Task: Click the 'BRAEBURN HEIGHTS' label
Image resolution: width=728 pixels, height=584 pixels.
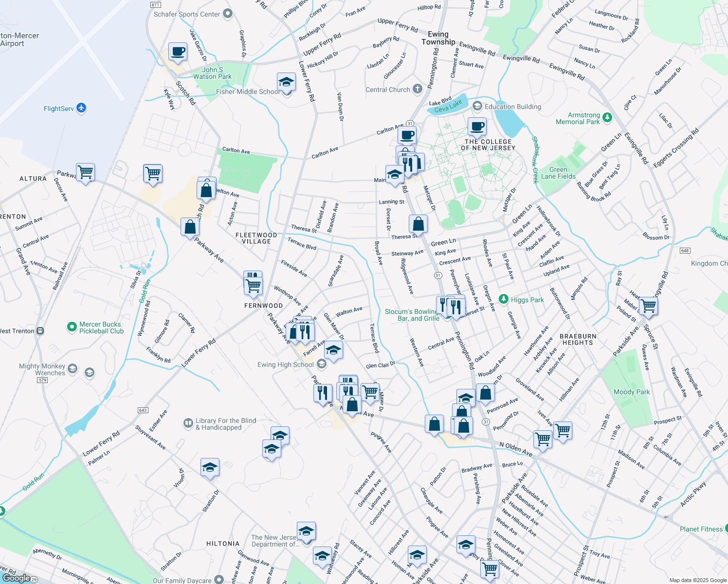Action: tap(578, 339)
